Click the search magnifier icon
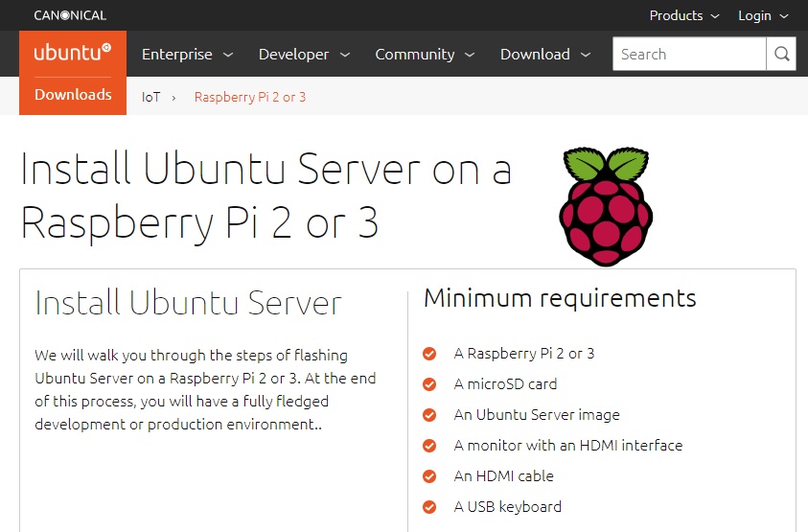 click(x=781, y=54)
